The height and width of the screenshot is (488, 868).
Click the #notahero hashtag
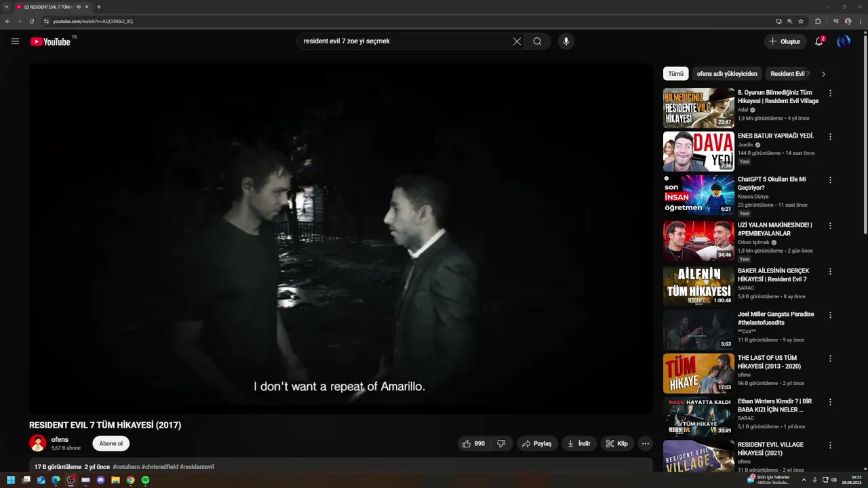[126, 467]
